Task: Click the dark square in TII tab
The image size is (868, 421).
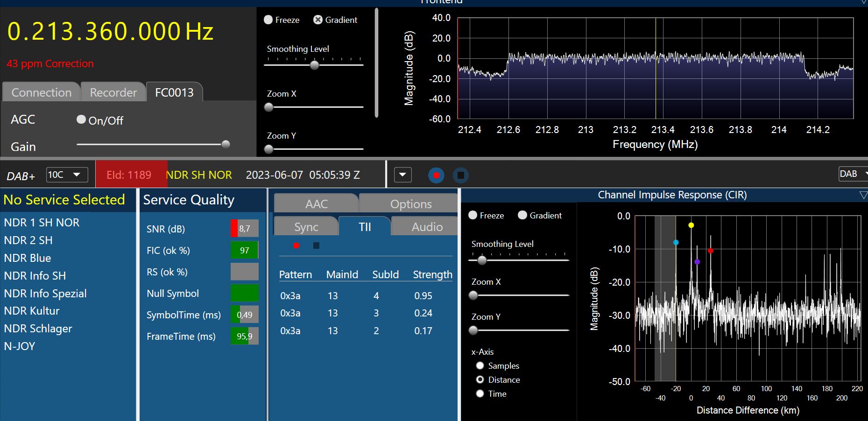Action: [316, 246]
